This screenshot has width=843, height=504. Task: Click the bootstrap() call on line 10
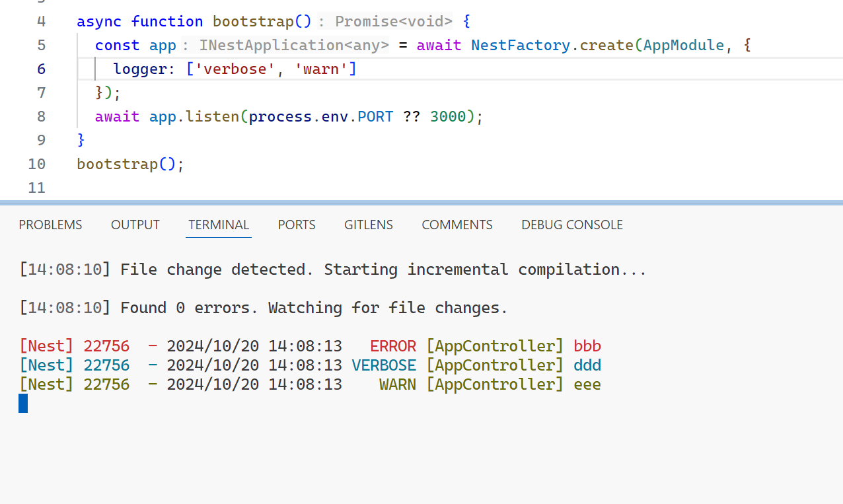[x=117, y=164]
